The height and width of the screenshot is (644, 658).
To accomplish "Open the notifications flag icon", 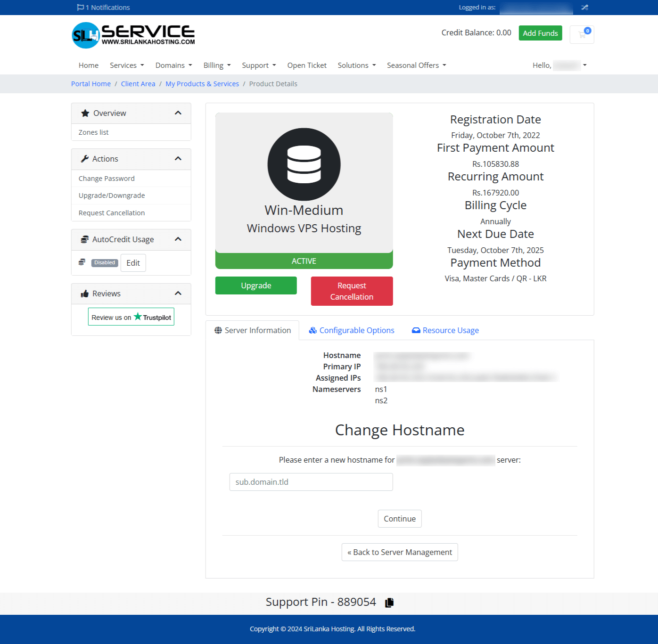I will click(81, 8).
